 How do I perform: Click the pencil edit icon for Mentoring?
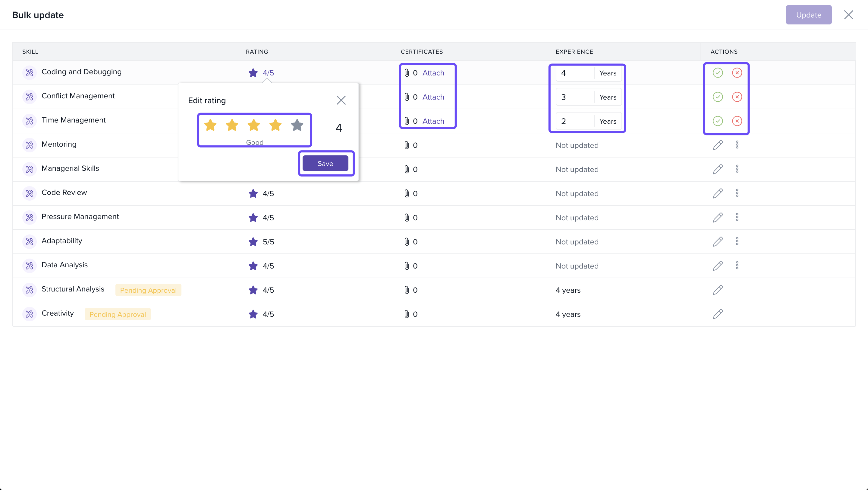(717, 145)
